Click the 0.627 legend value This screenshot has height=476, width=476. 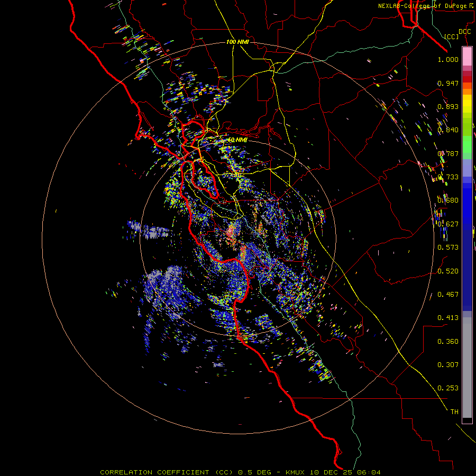coord(448,224)
